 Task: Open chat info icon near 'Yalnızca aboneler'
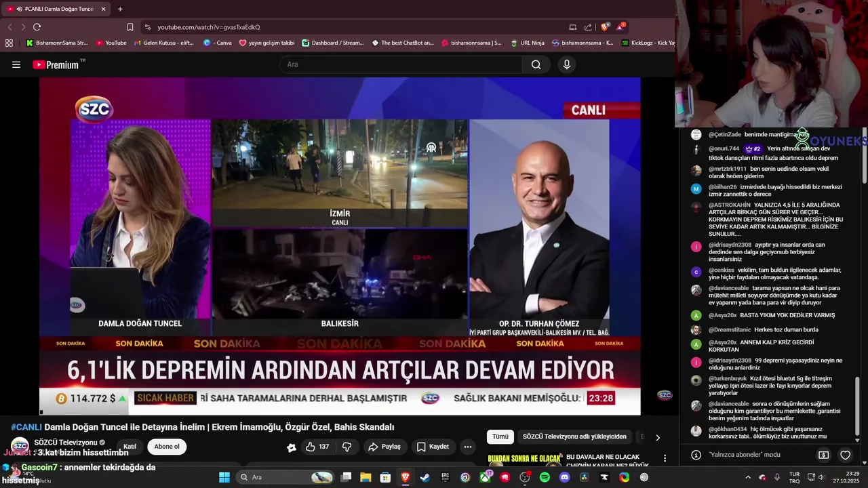(696, 455)
